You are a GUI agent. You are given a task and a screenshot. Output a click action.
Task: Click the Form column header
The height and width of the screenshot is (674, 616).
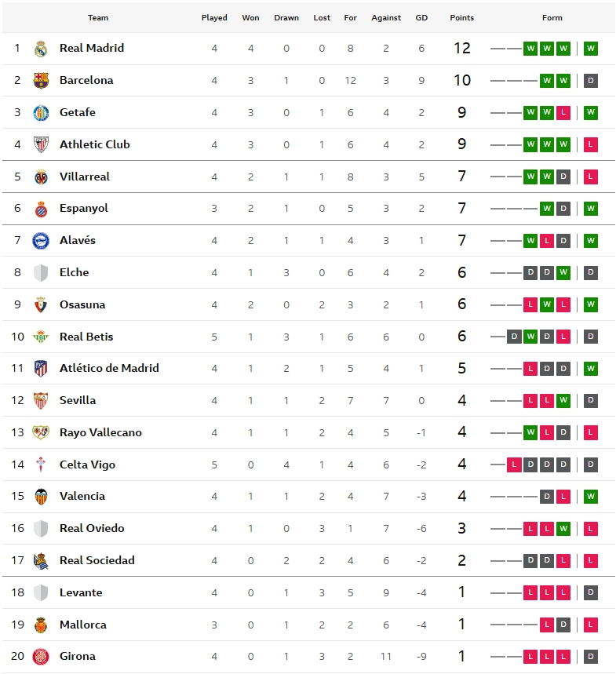pyautogui.click(x=552, y=17)
